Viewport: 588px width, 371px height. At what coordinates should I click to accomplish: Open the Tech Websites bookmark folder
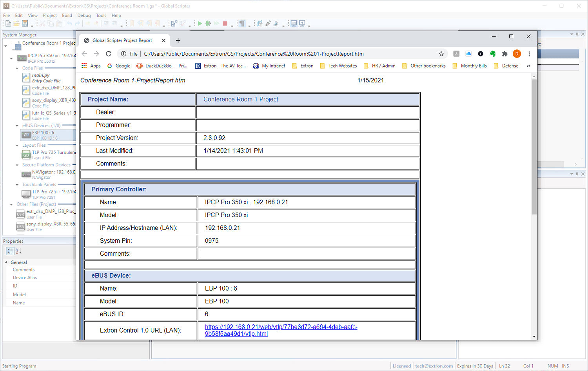point(339,66)
